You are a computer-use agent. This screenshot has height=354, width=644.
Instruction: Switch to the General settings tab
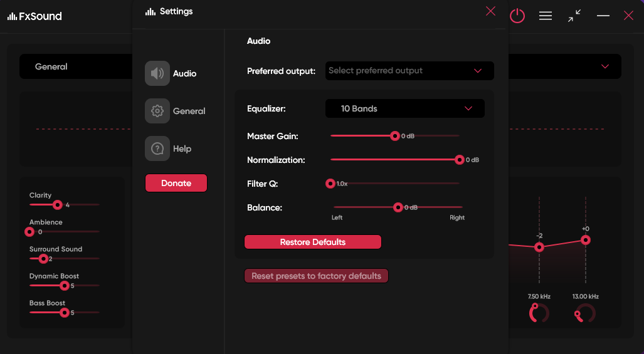[189, 111]
